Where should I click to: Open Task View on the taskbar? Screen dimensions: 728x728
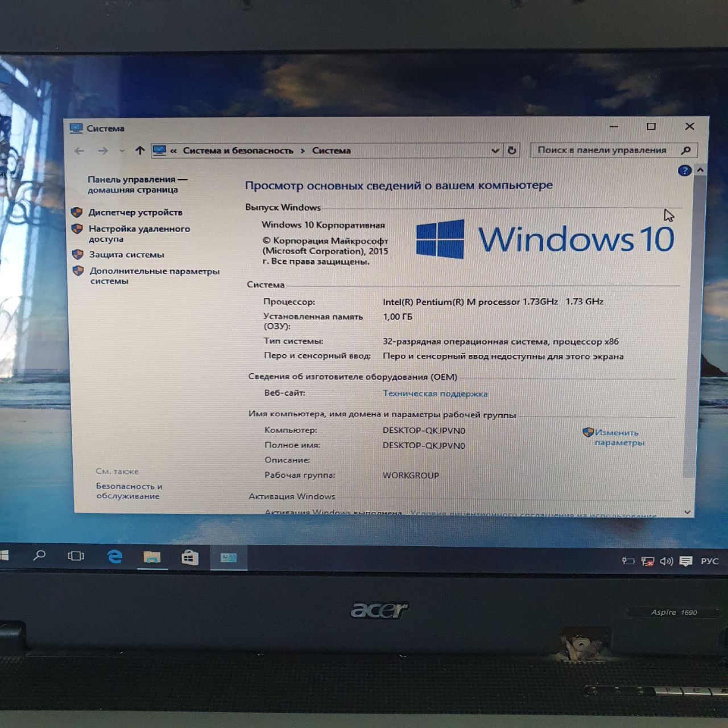click(x=76, y=556)
